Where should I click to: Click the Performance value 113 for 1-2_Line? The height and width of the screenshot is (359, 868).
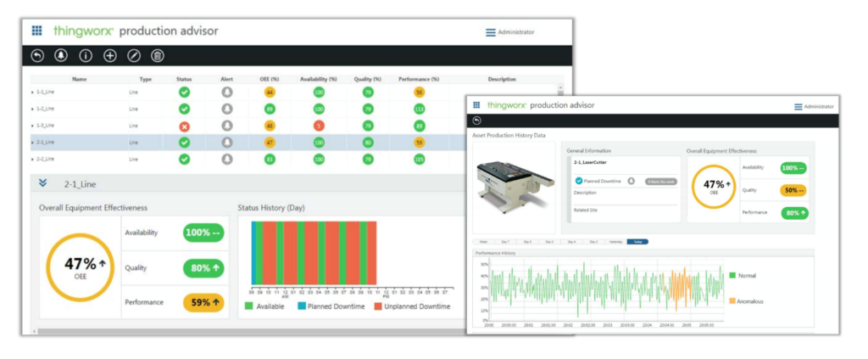(419, 109)
